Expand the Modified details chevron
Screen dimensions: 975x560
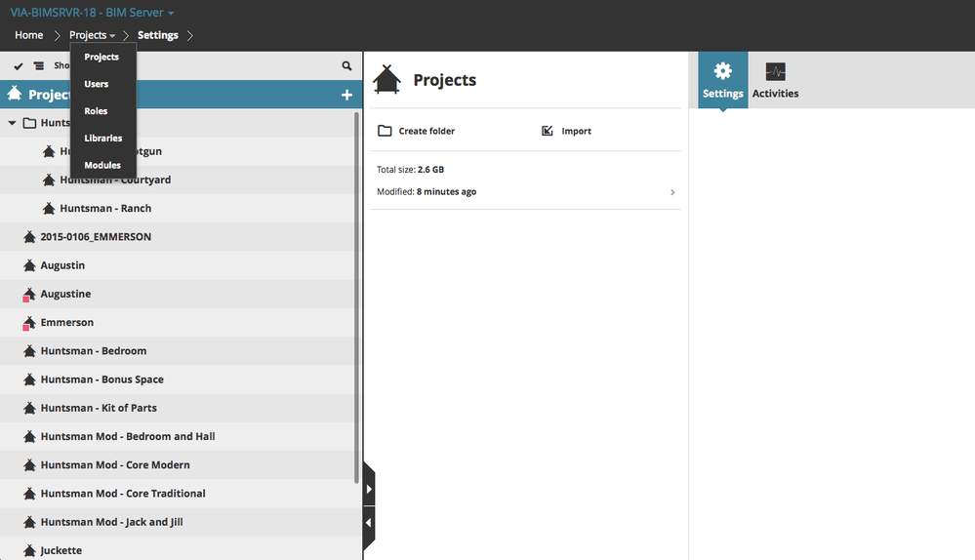coord(672,192)
